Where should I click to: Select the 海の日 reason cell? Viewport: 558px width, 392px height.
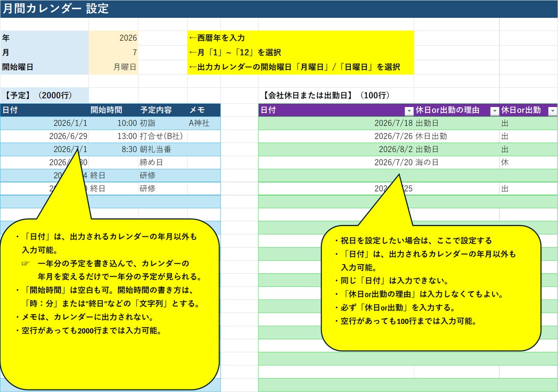(456, 162)
